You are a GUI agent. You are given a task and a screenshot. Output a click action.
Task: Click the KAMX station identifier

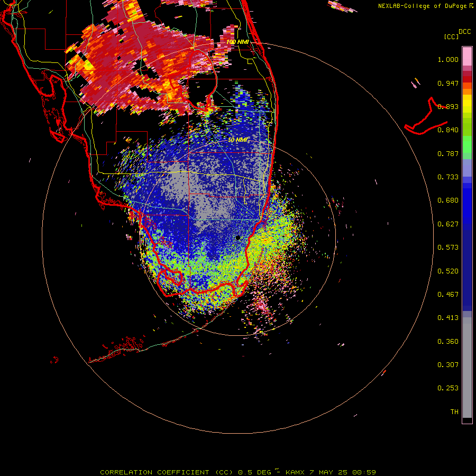pyautogui.click(x=295, y=472)
